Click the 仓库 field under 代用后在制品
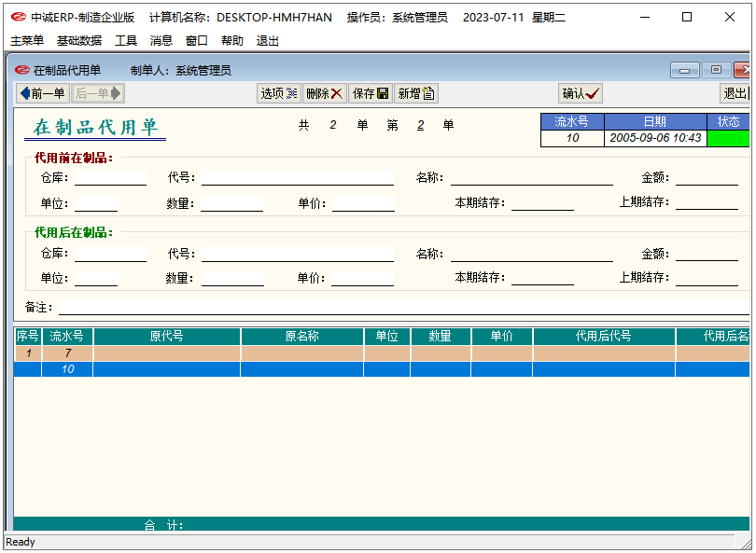Viewport: 756px width, 553px height. tap(110, 254)
